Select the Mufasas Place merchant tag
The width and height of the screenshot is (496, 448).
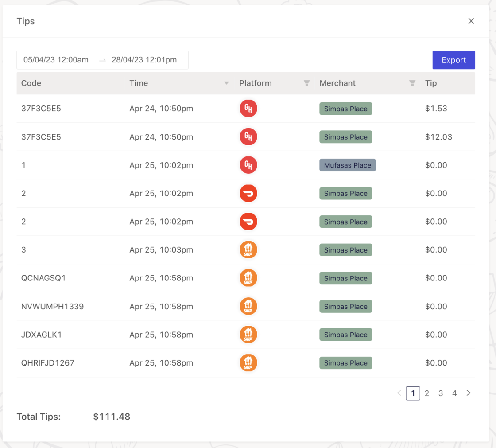click(x=347, y=165)
